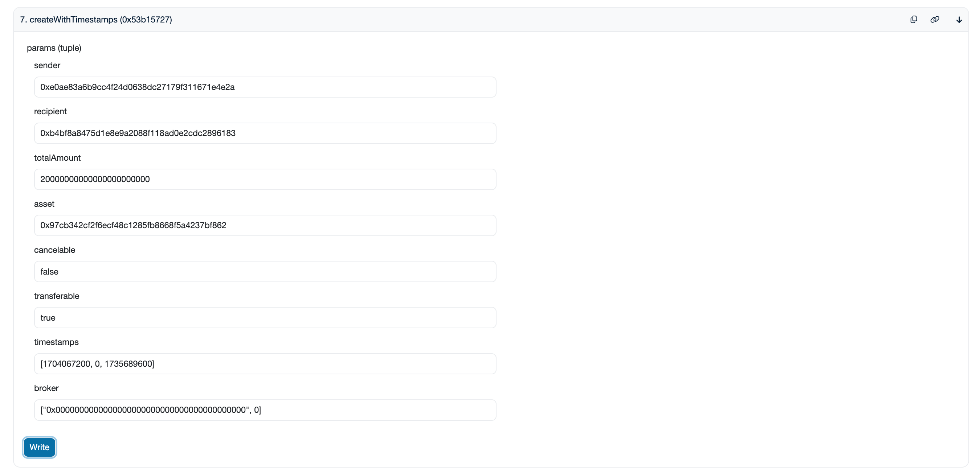The height and width of the screenshot is (473, 980).
Task: Click the asset address field
Action: [x=265, y=225]
